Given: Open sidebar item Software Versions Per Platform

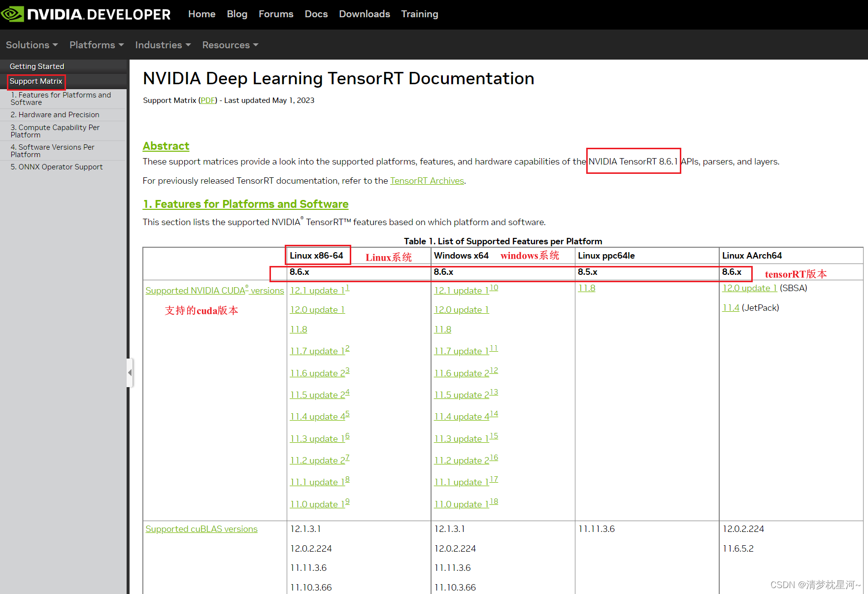Looking at the screenshot, I should (x=52, y=151).
